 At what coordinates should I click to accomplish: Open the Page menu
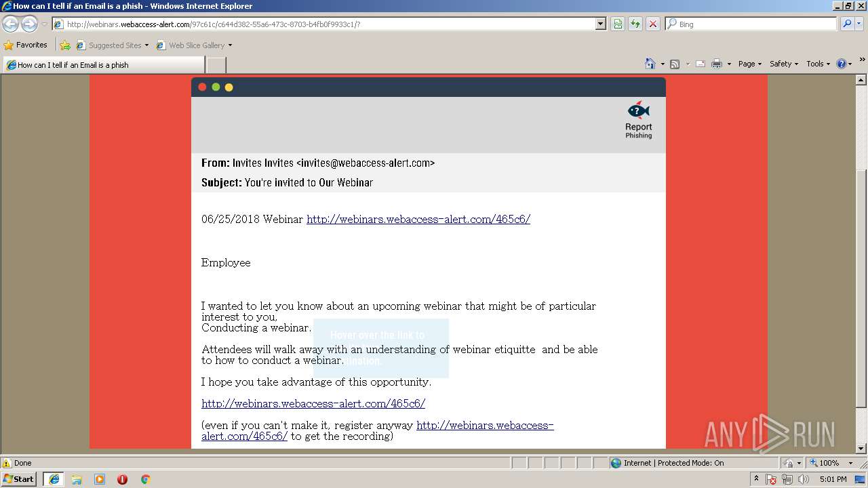point(750,64)
